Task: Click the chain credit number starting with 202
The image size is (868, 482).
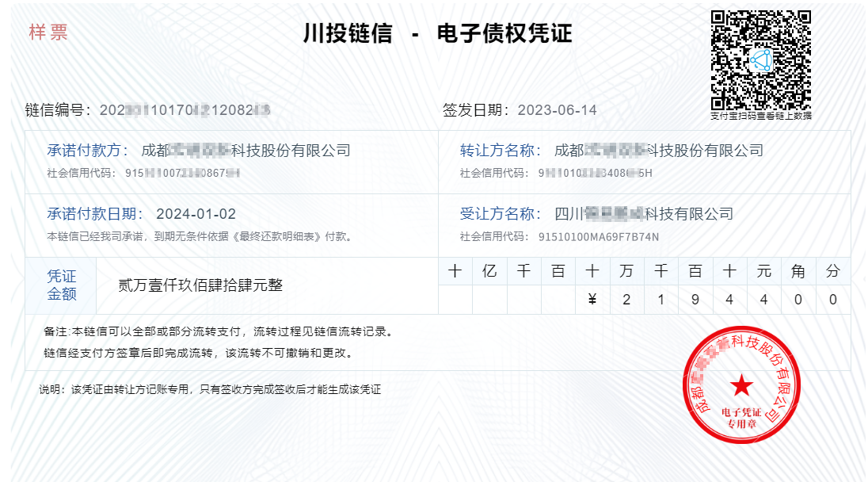Action: [185, 110]
